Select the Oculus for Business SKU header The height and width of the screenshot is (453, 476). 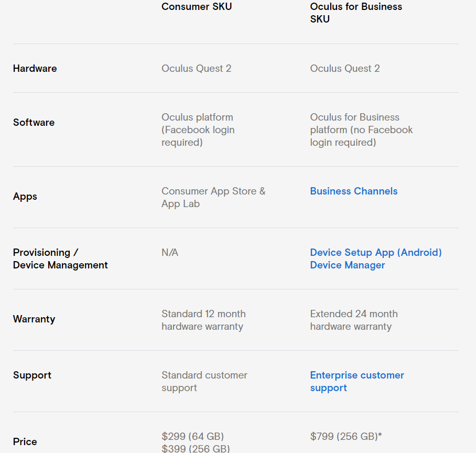356,13
